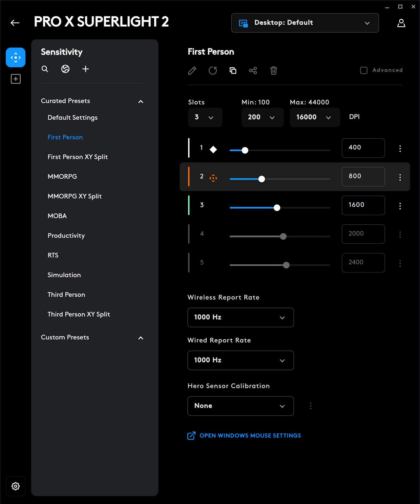The height and width of the screenshot is (504, 420).
Task: Open options menu for DPI slot 3
Action: 400,206
